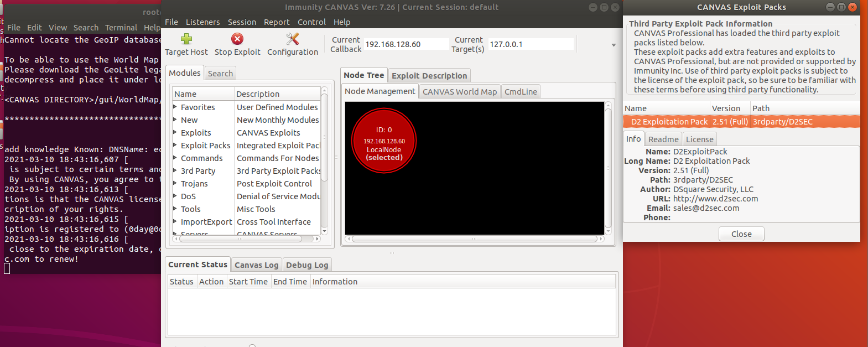Sort modules by Description column header
The height and width of the screenshot is (347, 868).
pos(277,94)
